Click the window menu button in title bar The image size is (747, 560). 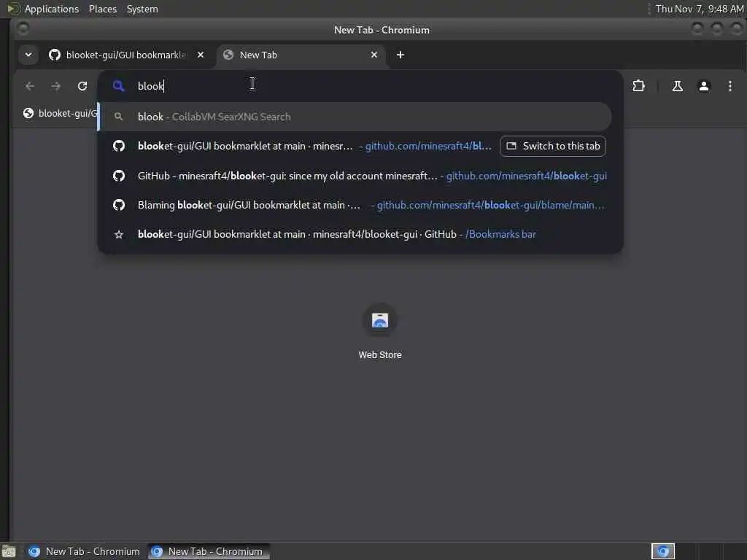[x=23, y=29]
